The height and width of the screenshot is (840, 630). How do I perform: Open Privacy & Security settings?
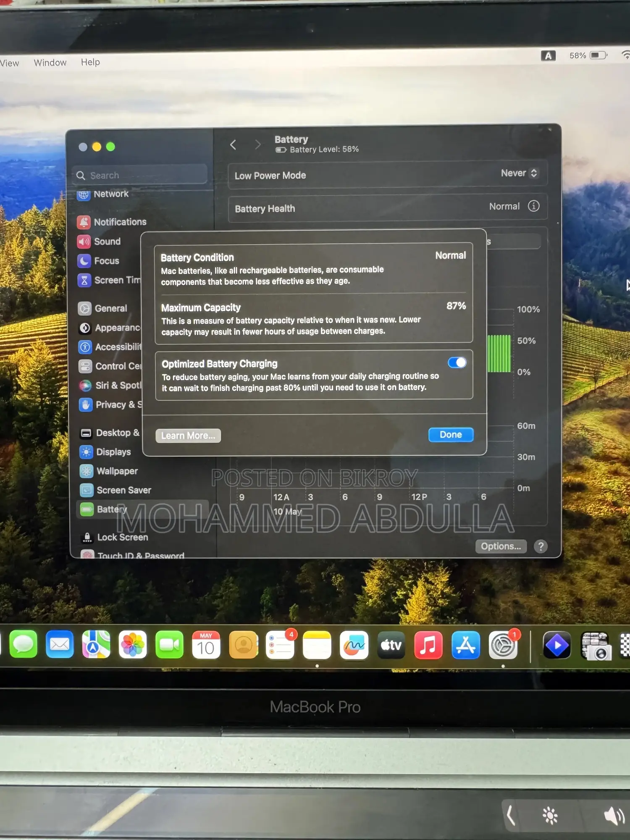[110, 404]
